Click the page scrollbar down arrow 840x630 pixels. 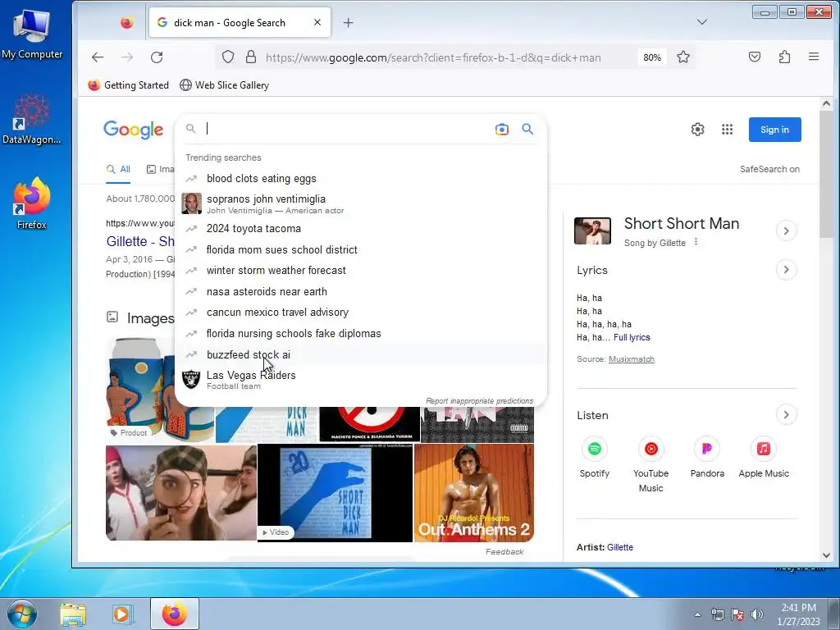pos(826,555)
